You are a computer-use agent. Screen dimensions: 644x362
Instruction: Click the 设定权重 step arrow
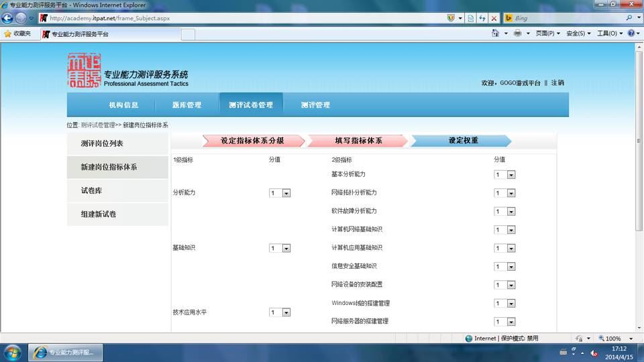462,141
